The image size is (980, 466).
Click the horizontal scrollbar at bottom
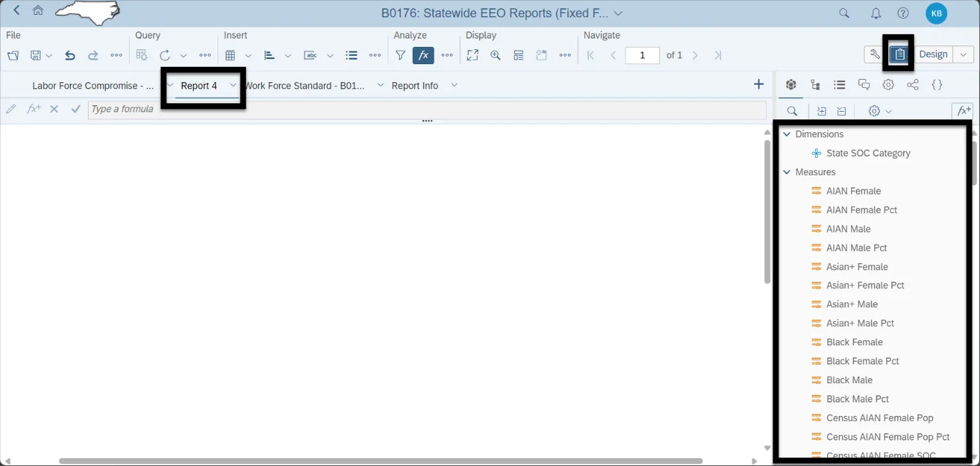(x=381, y=460)
